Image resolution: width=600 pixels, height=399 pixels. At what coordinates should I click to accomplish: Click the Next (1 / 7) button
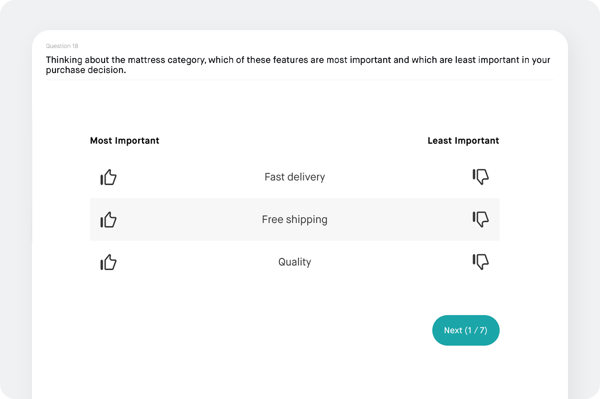tap(466, 330)
